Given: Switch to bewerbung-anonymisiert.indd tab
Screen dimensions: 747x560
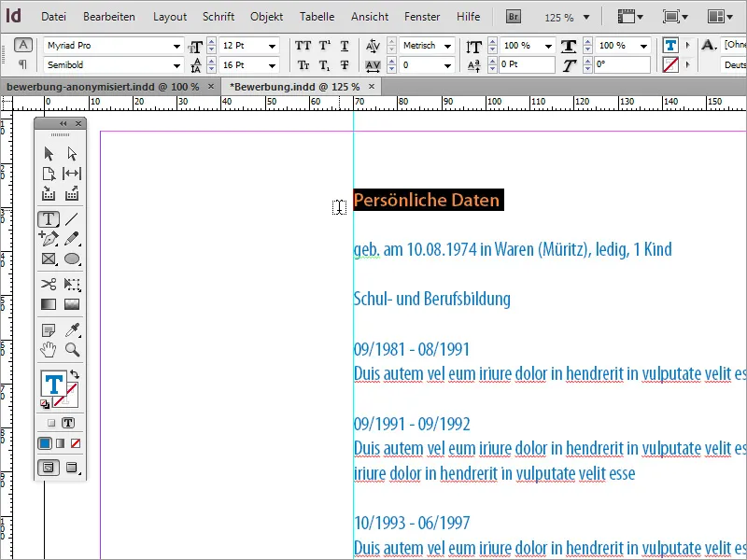Looking at the screenshot, I should coord(103,87).
